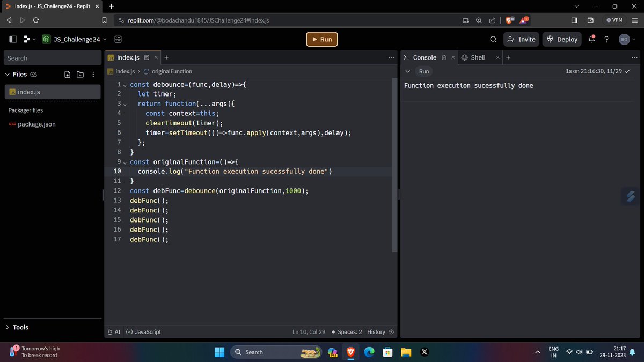
Task: Open the Brave Rewards triangle icon
Action: (x=524, y=20)
